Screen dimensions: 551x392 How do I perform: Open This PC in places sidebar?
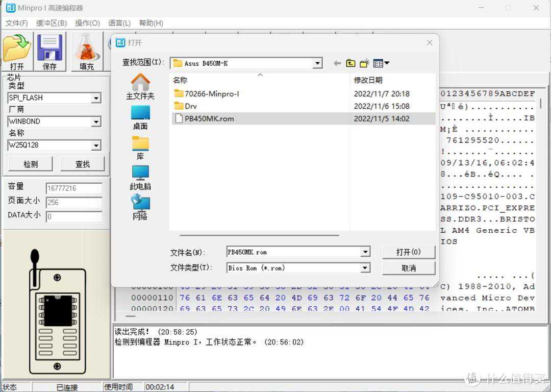140,178
